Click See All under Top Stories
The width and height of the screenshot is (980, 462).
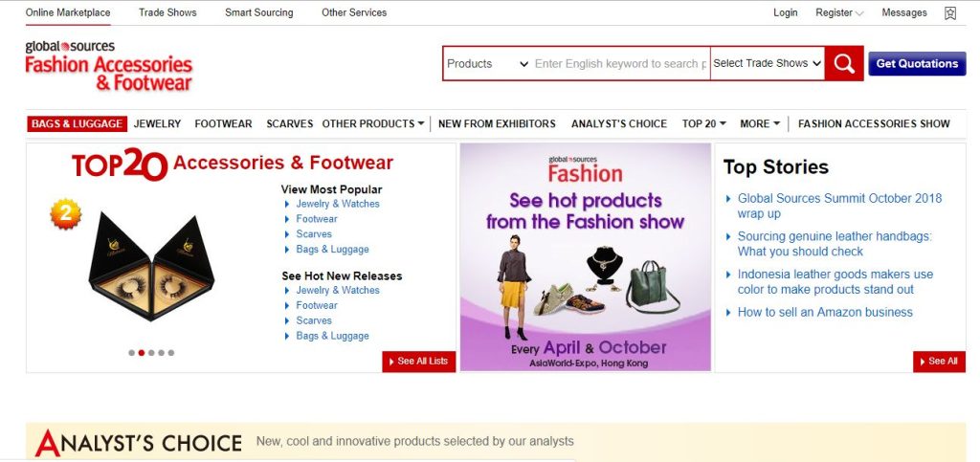939,362
